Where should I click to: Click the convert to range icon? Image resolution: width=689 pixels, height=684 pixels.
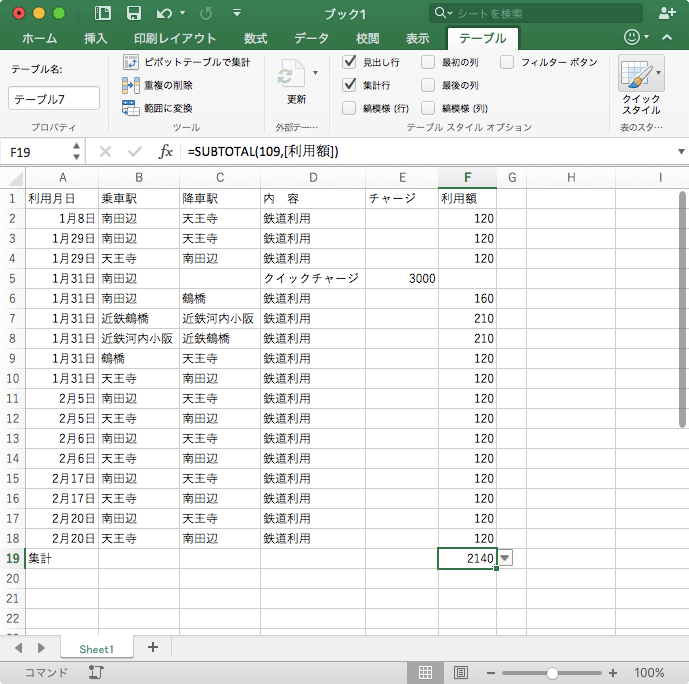point(131,108)
